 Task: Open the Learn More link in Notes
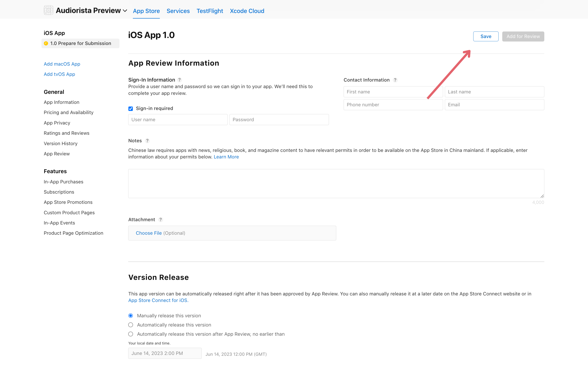pyautogui.click(x=226, y=157)
